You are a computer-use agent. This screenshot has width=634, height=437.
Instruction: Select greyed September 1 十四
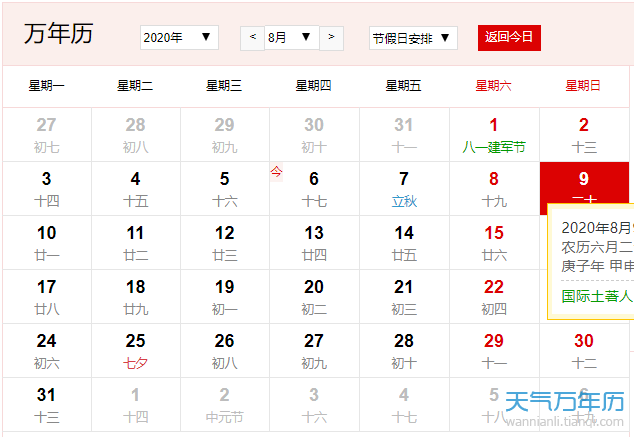pyautogui.click(x=136, y=405)
